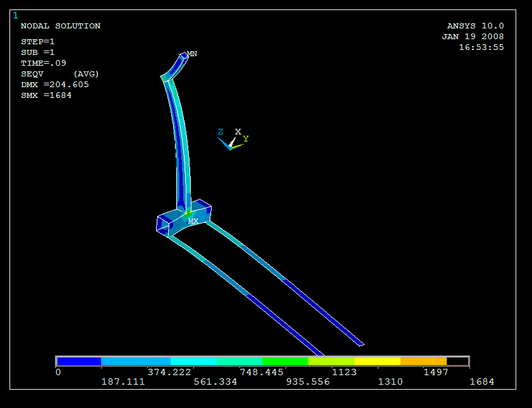Click the SMX =1684 value
This screenshot has width=532, height=408.
coord(46,95)
